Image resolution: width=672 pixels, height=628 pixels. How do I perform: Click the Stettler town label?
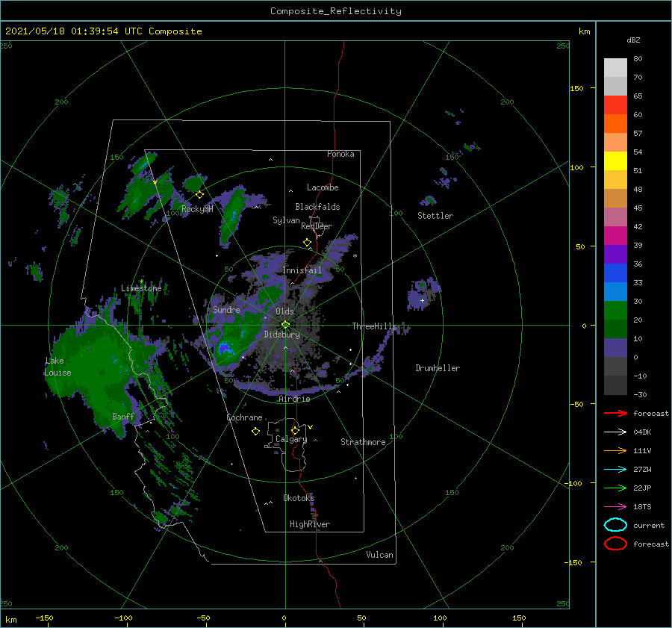pyautogui.click(x=435, y=216)
